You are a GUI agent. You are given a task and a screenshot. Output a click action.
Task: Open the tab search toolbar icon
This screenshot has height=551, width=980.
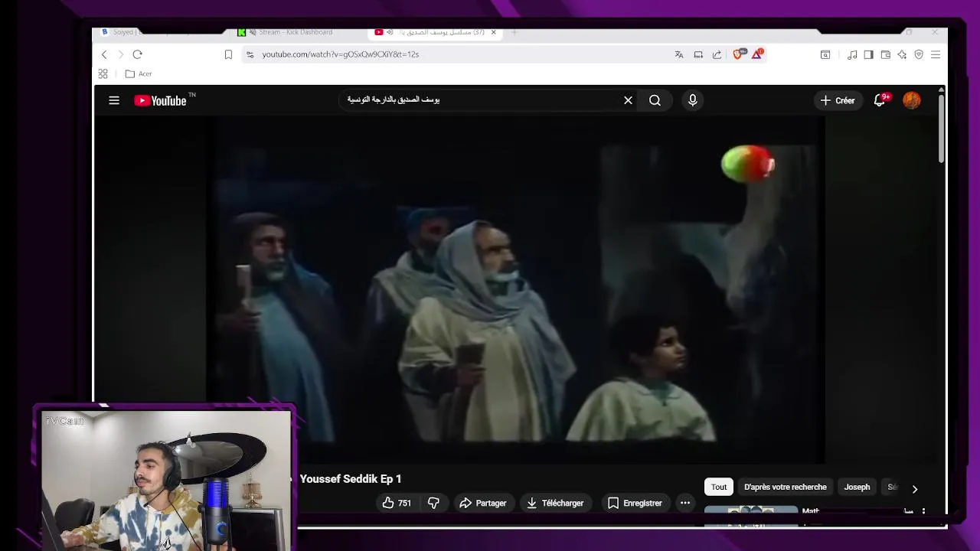coord(825,54)
